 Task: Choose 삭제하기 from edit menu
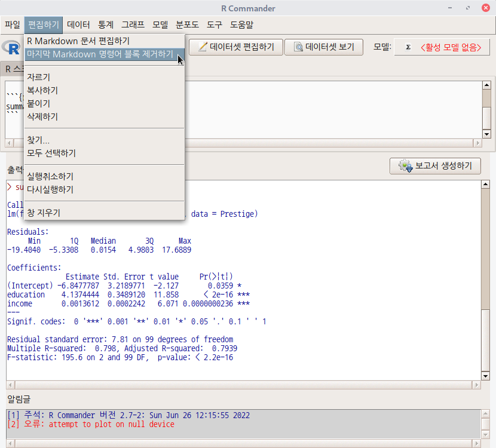point(105,116)
